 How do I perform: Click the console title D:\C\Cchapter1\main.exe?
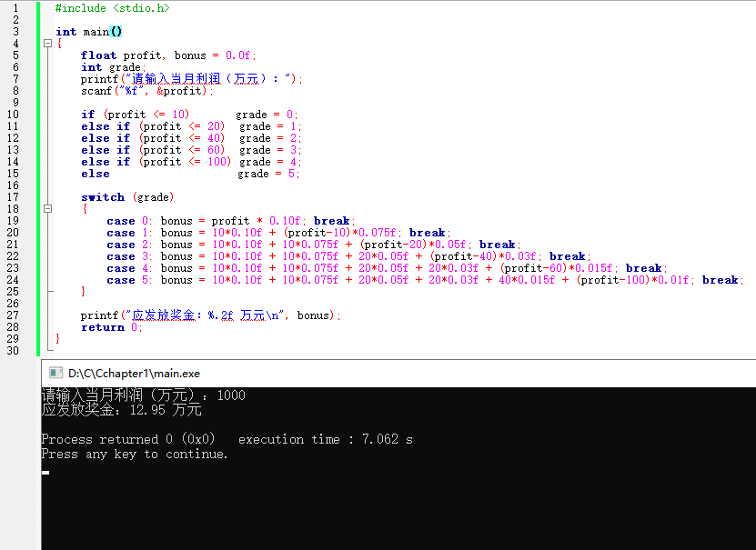click(x=134, y=374)
